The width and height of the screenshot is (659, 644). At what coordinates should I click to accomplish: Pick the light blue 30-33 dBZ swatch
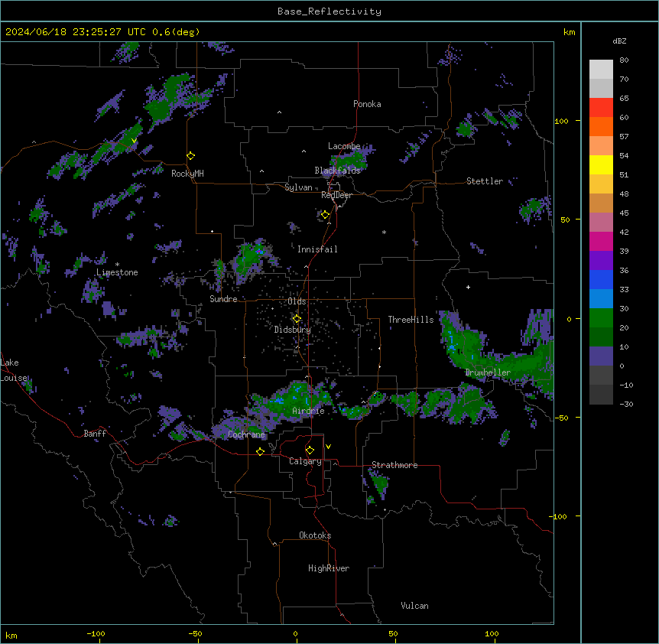coord(601,298)
